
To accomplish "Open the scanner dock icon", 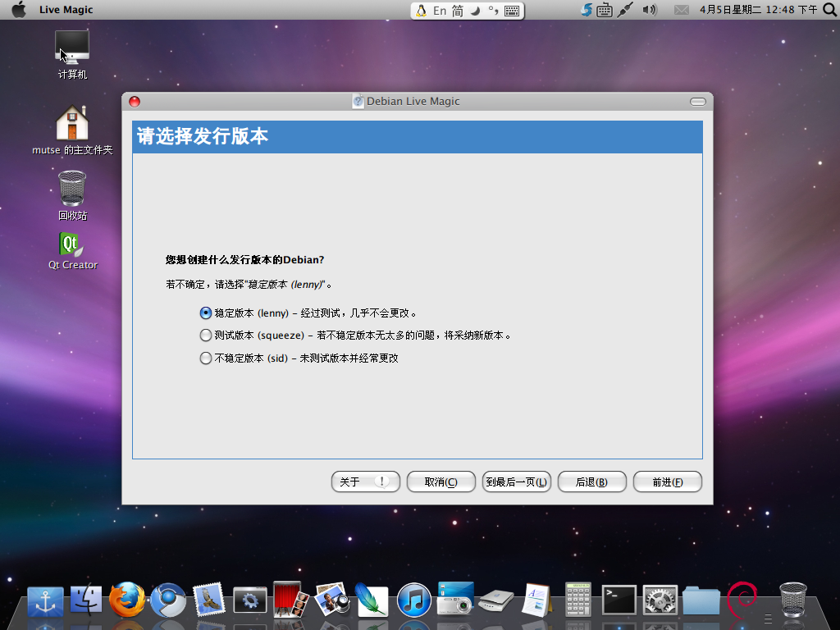I will tap(495, 601).
